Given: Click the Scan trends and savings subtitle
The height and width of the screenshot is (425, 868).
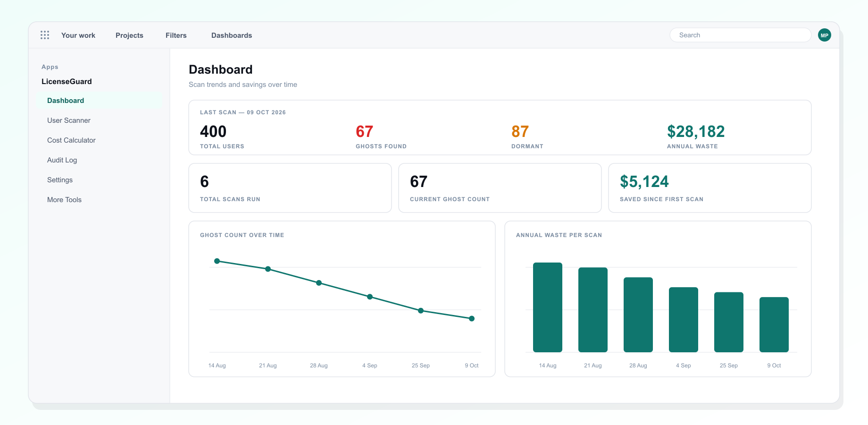Looking at the screenshot, I should [243, 85].
